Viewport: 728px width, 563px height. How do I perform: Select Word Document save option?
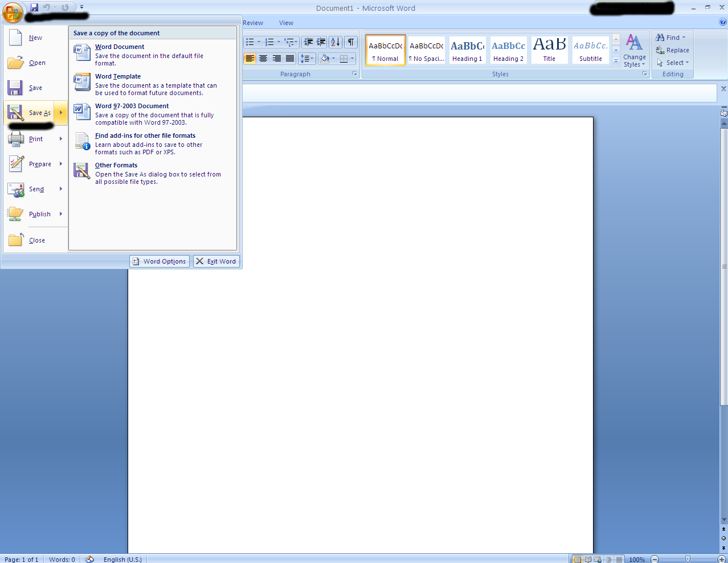point(153,55)
